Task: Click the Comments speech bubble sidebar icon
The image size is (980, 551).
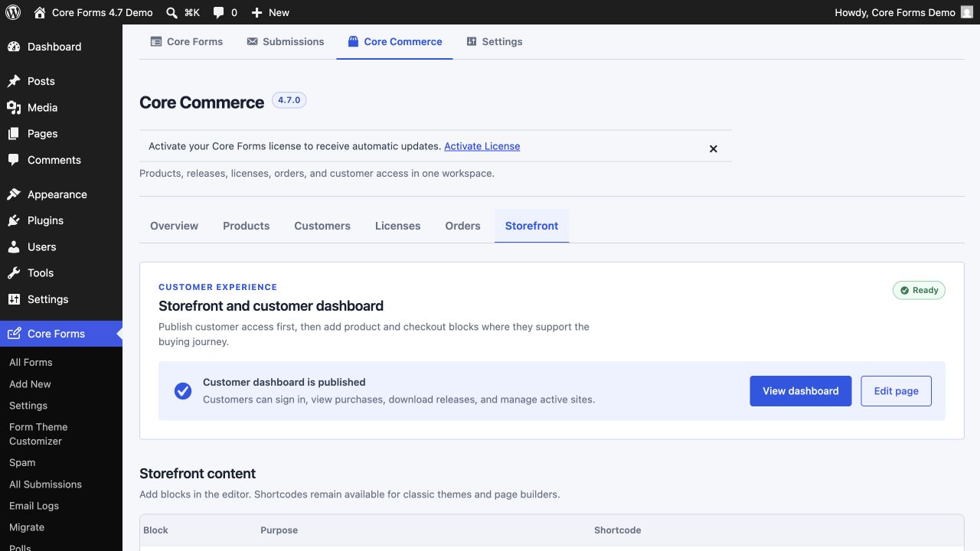Action: pyautogui.click(x=14, y=160)
